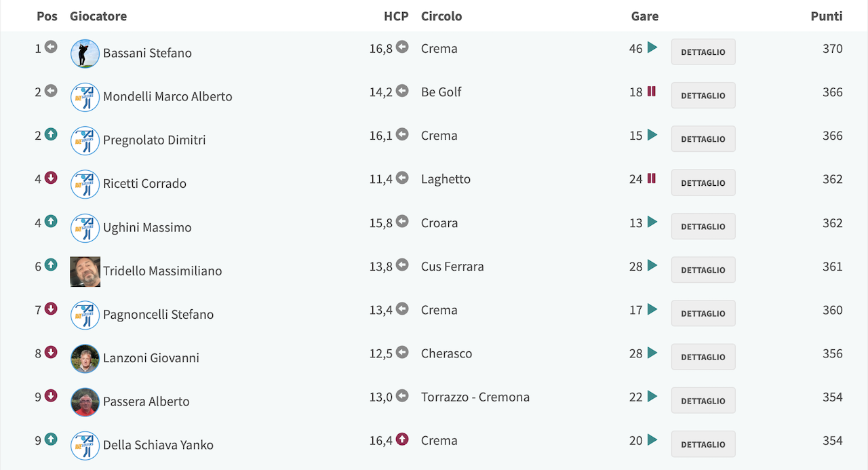Image resolution: width=868 pixels, height=470 pixels.
Task: Open Tridello Massimiliano's profile photo
Action: tap(85, 271)
